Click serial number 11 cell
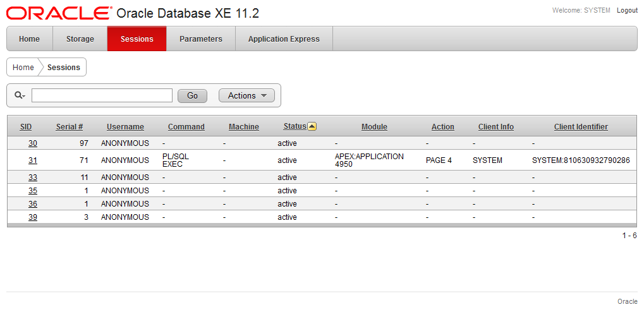The height and width of the screenshot is (319, 644). pyautogui.click(x=84, y=178)
